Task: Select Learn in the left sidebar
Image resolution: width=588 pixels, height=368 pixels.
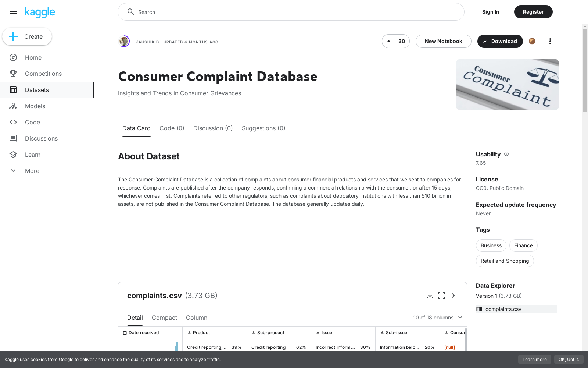Action: [33, 155]
